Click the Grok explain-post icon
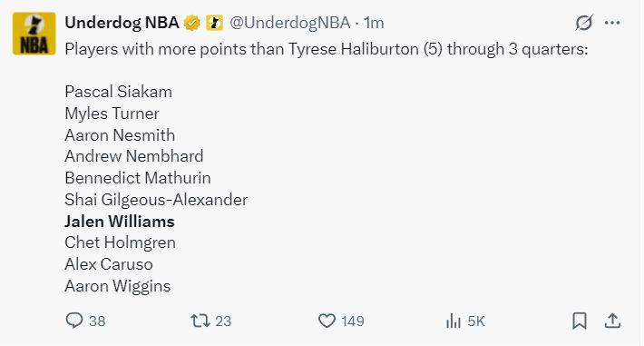The height and width of the screenshot is (346, 644). pyautogui.click(x=583, y=23)
